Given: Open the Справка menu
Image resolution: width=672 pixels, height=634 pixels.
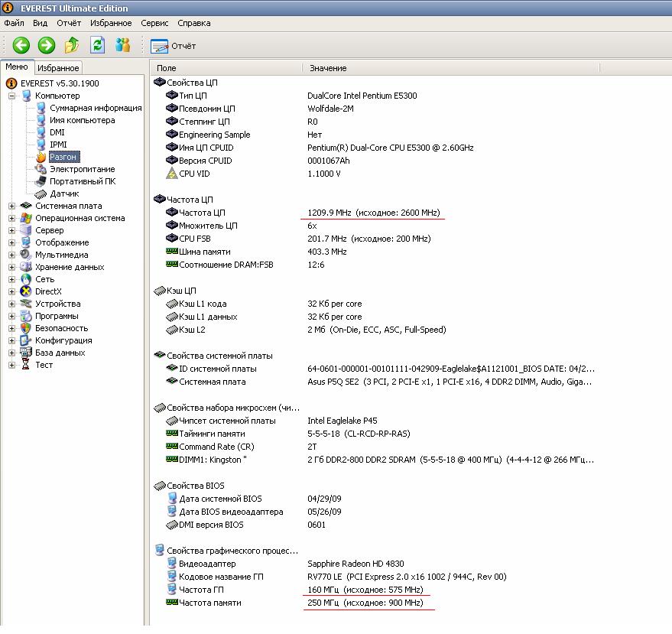Looking at the screenshot, I should [x=193, y=24].
